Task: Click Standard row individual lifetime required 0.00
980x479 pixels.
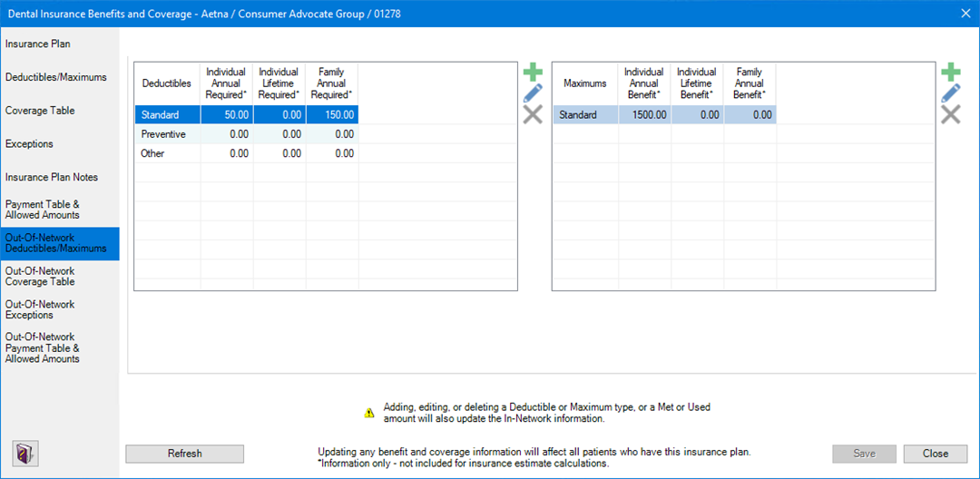Action: pos(279,115)
